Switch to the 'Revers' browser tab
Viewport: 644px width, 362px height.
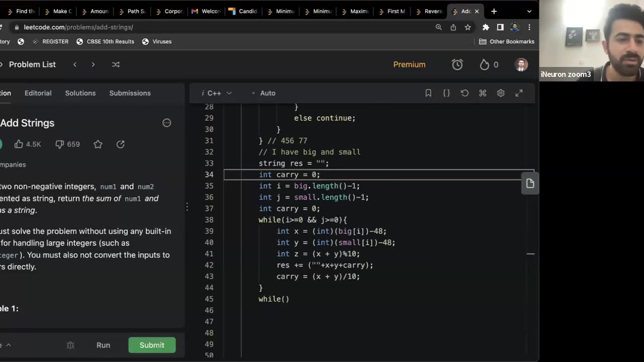[x=429, y=11]
